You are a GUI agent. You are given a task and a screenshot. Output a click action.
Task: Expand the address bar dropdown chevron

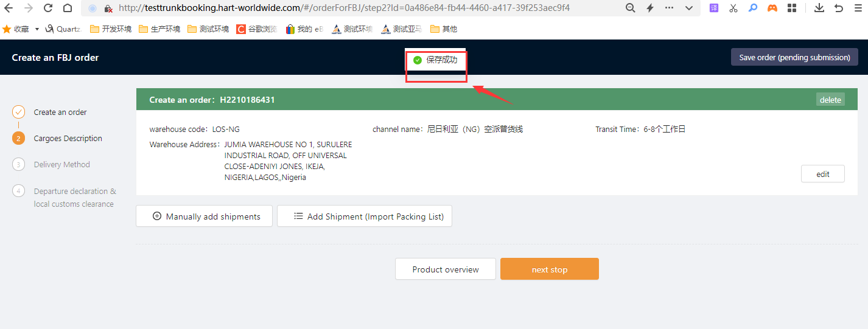[x=688, y=8]
